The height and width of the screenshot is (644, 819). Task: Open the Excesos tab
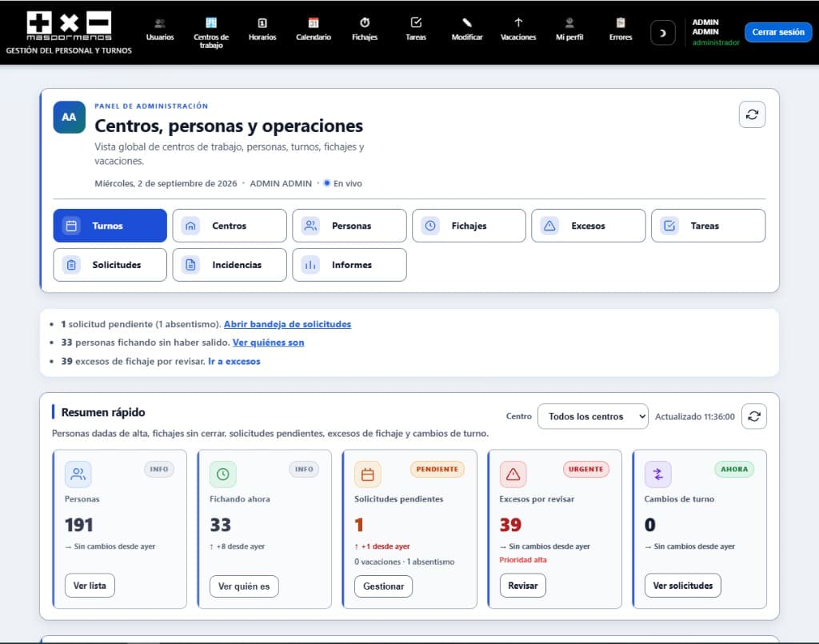(589, 226)
